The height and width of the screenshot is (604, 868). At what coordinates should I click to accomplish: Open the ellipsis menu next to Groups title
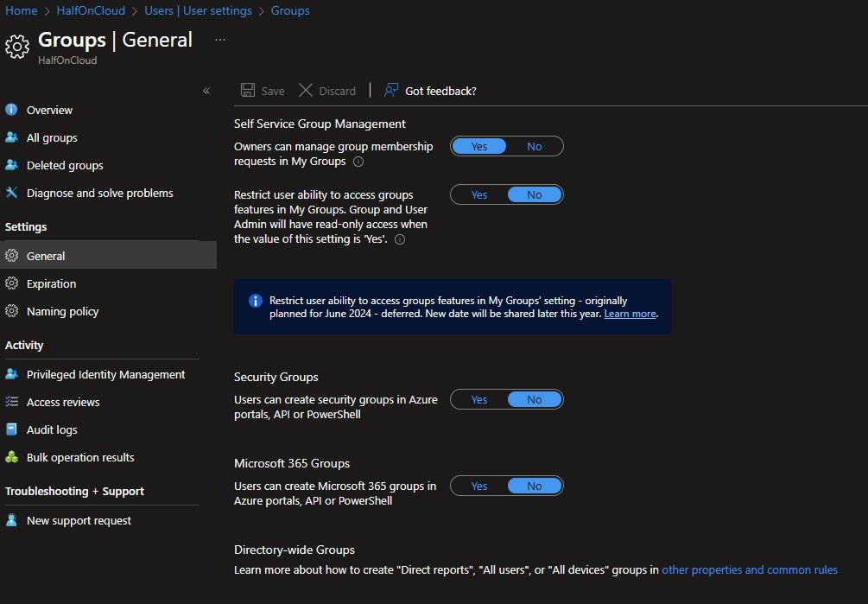[x=220, y=40]
